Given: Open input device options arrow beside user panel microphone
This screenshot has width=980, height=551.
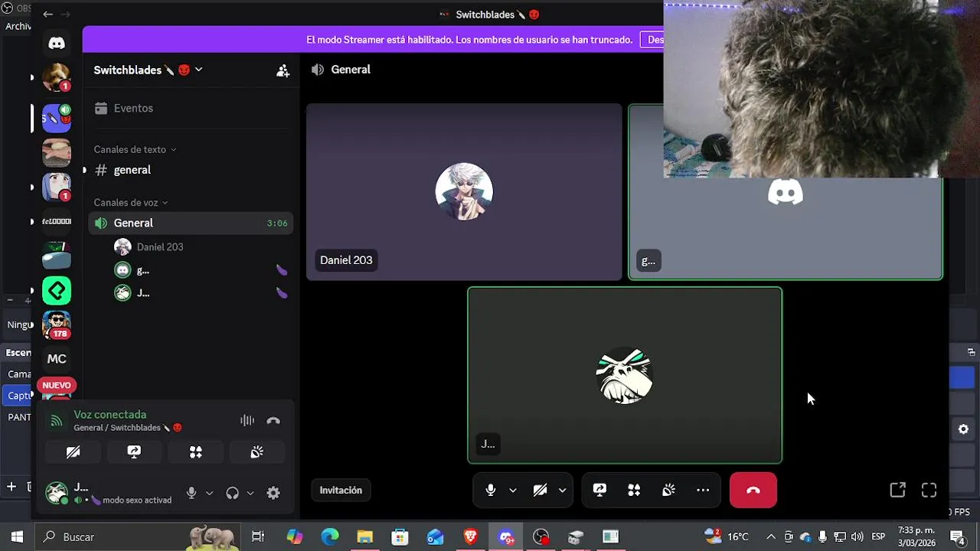Looking at the screenshot, I should coord(209,494).
